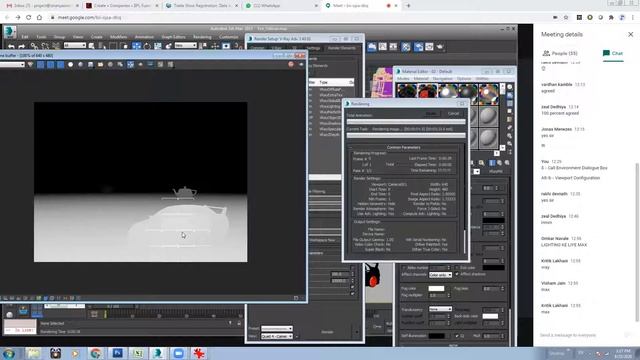
Task: Click the selection lock icon in status bar
Action: pos(239,323)
